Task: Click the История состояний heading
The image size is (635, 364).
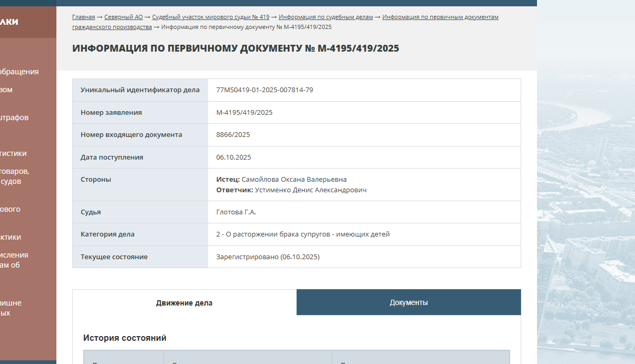Action: [x=125, y=338]
